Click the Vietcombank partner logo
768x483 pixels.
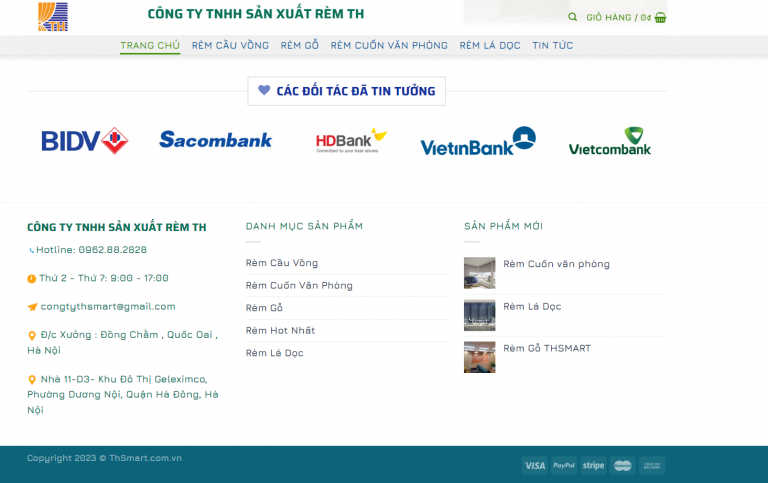tap(610, 141)
